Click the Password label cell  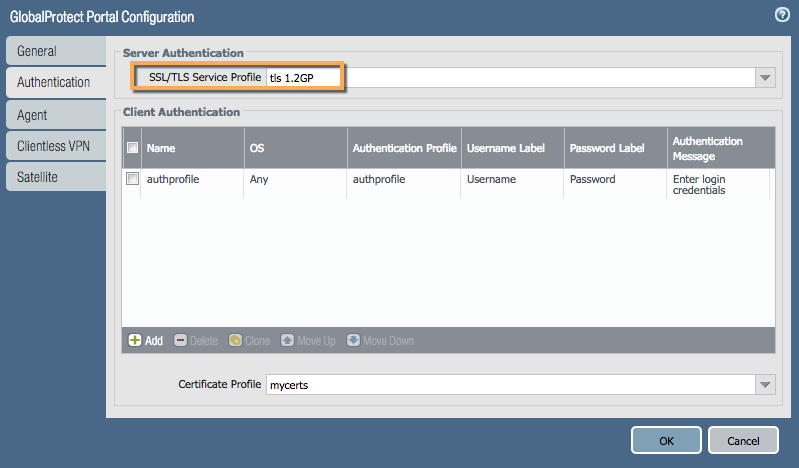(616, 184)
